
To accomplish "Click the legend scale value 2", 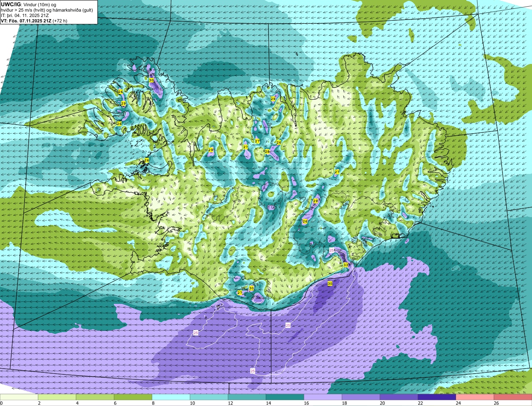I will coord(39,403).
